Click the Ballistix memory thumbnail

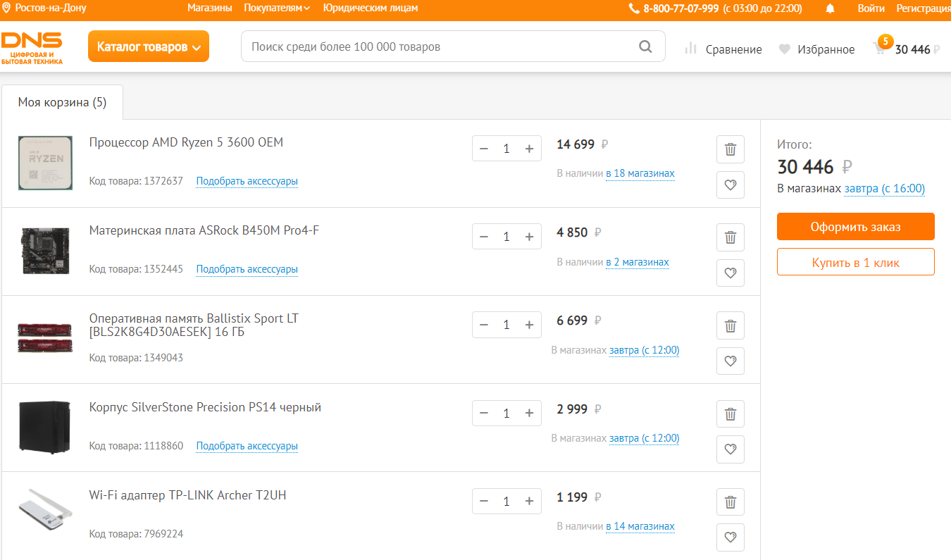tap(45, 337)
